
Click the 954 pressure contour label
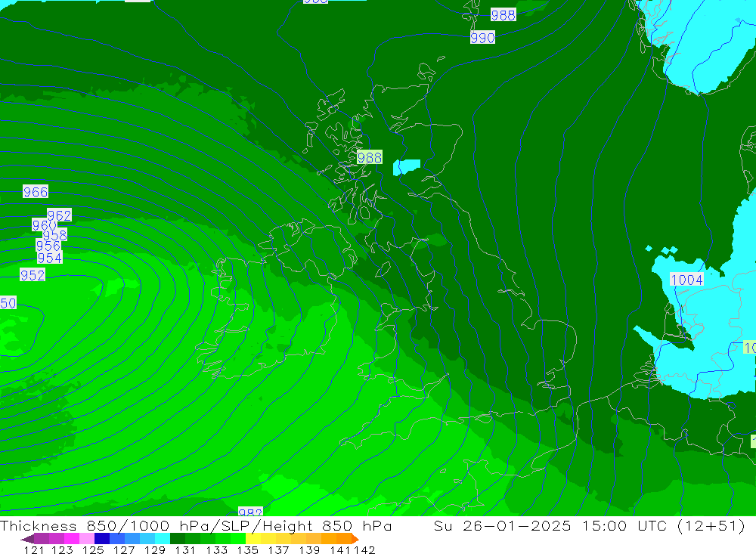click(x=50, y=258)
